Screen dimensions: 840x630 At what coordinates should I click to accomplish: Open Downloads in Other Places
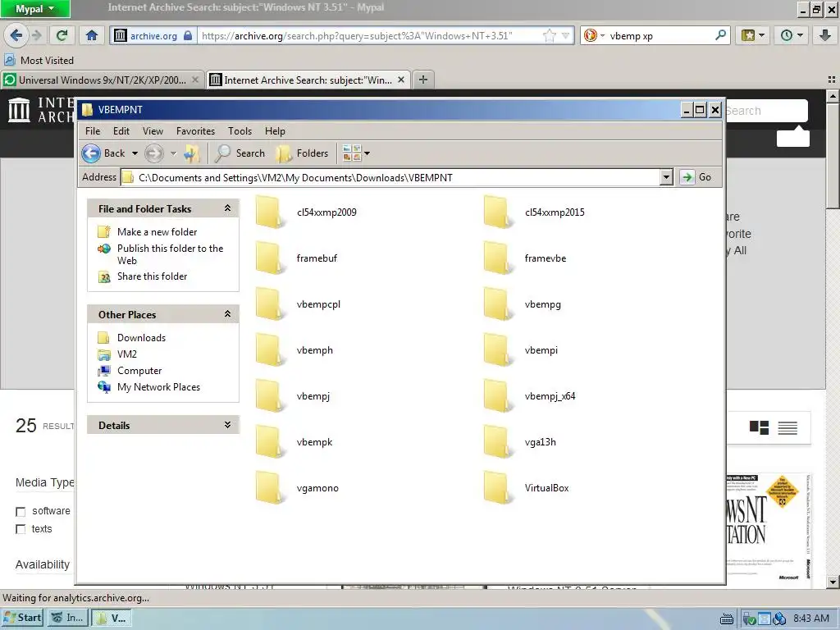(141, 338)
